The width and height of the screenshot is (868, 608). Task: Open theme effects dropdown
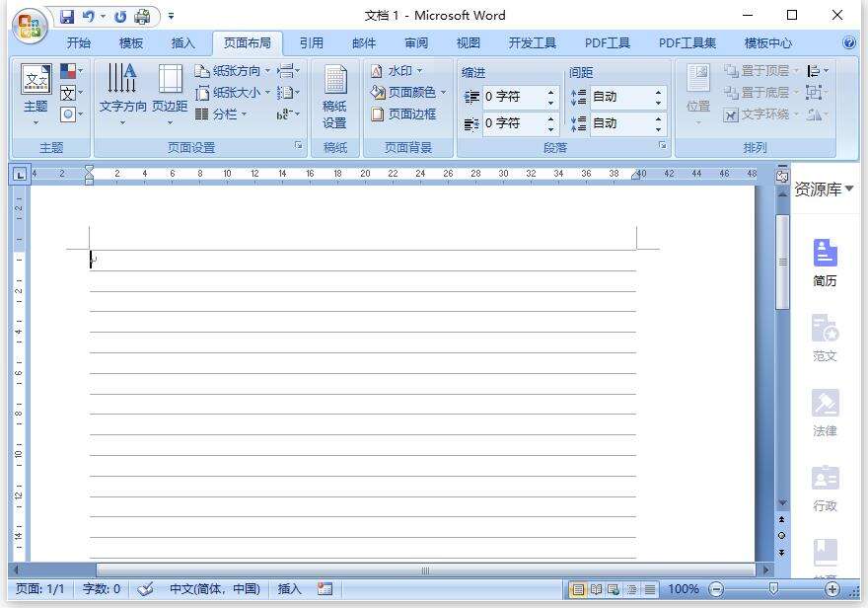click(x=71, y=114)
